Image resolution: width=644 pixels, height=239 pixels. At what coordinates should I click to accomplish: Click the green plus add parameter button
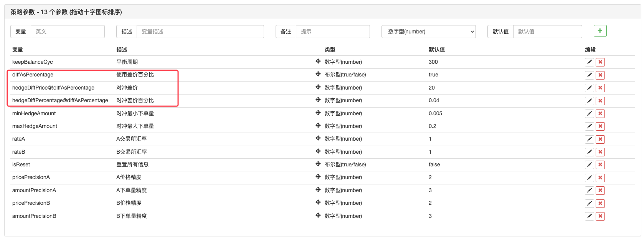[x=600, y=31]
